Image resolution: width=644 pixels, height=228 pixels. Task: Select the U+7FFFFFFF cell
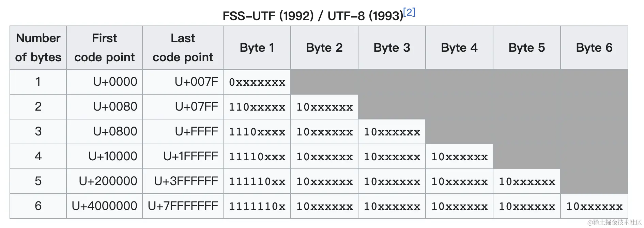[x=183, y=206]
